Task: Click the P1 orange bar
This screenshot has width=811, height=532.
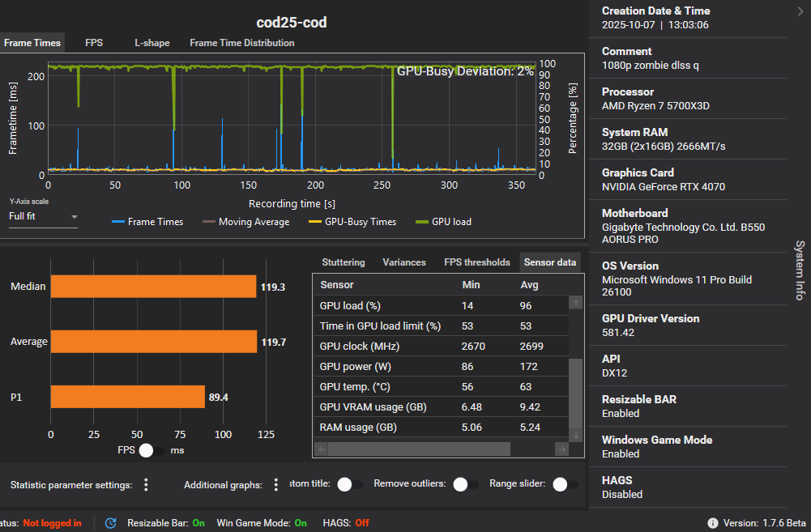Action: point(128,397)
